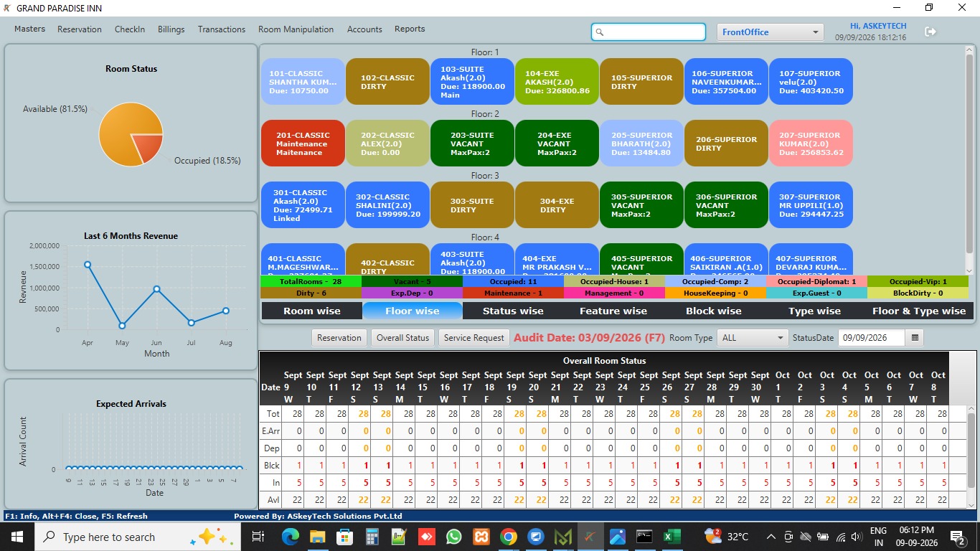Open AnyDesk from the taskbar
Viewport: 980px width, 551px height.
tap(426, 537)
